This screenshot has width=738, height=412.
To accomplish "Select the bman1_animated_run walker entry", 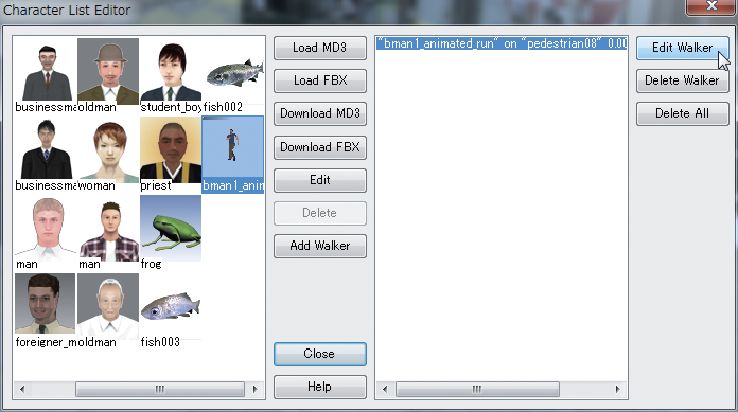I will (501, 44).
